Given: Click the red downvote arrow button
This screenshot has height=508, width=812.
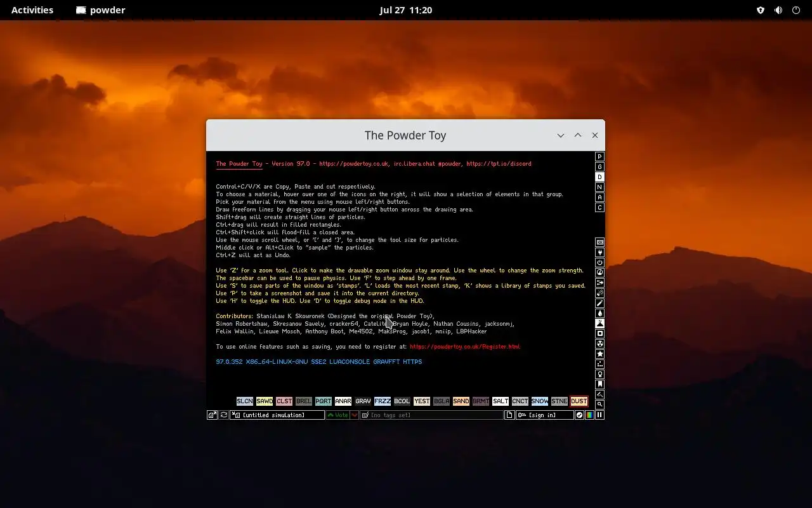Looking at the screenshot, I should pyautogui.click(x=355, y=415).
